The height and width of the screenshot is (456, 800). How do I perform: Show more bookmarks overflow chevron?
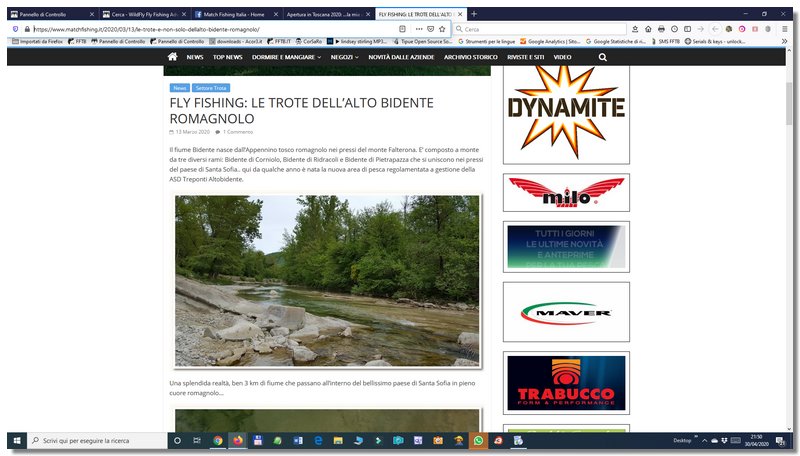point(784,41)
